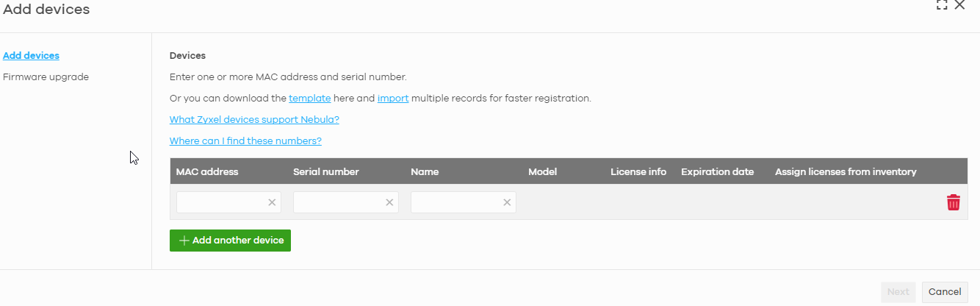Click the Add another device button
The image size is (980, 306).
(x=230, y=241)
